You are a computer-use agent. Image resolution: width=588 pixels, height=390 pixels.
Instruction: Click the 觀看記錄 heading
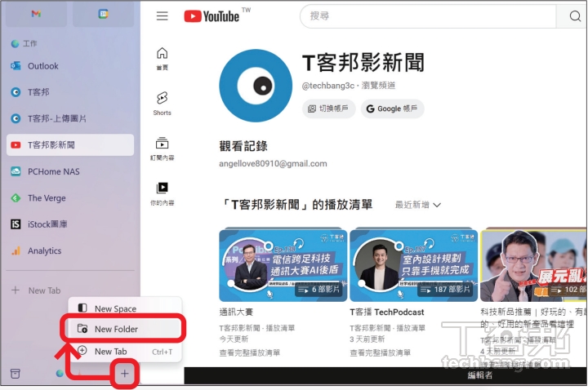click(x=243, y=146)
